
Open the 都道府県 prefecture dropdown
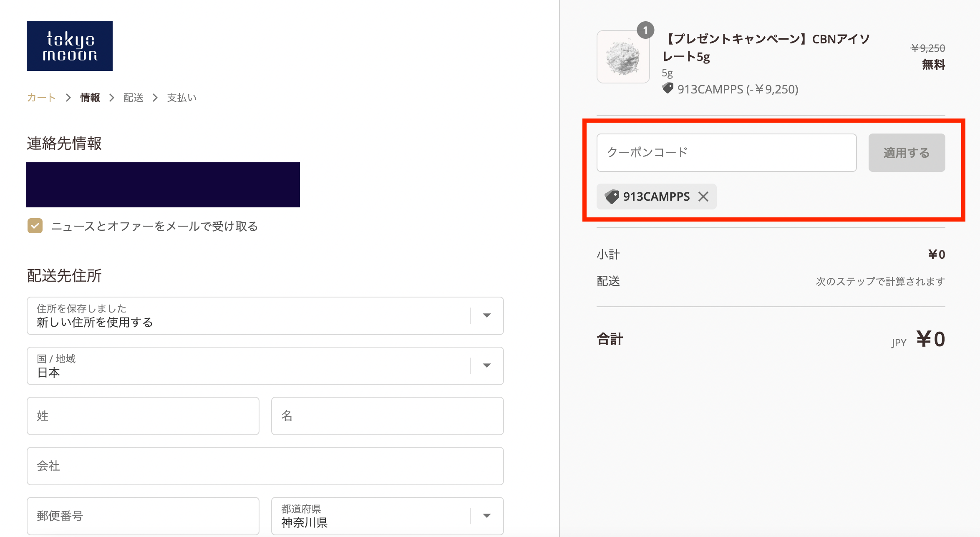(x=387, y=516)
